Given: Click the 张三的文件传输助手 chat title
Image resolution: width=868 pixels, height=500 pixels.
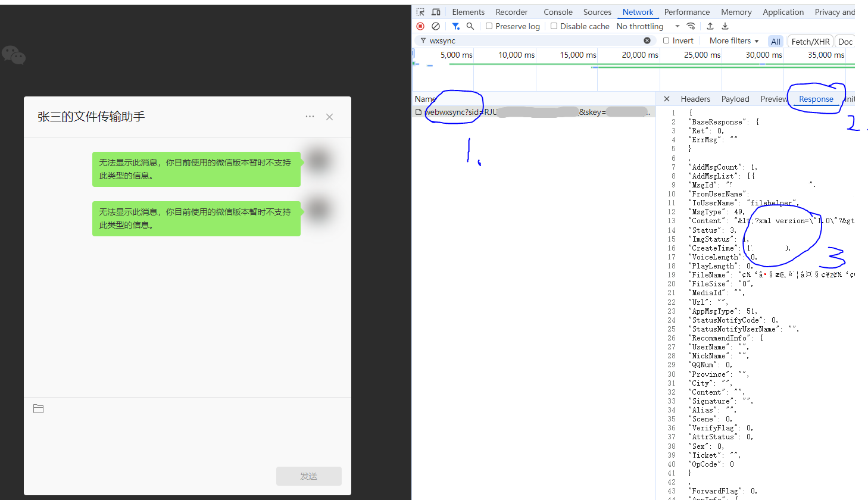Looking at the screenshot, I should 91,117.
